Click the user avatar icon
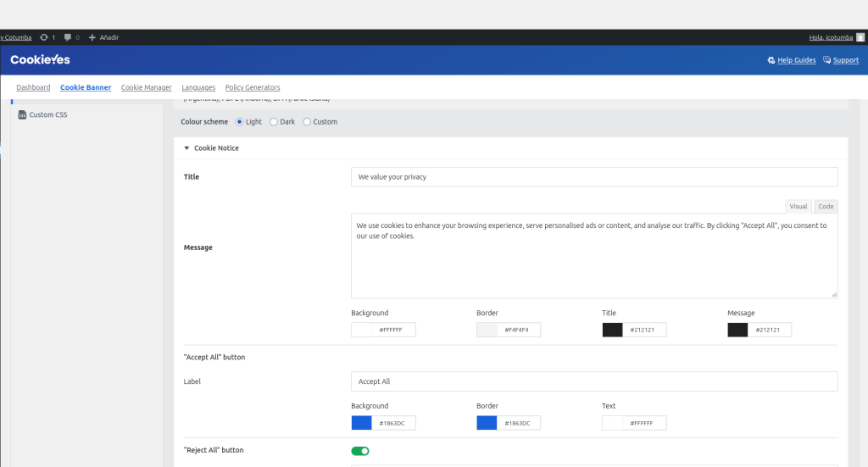 pos(860,37)
